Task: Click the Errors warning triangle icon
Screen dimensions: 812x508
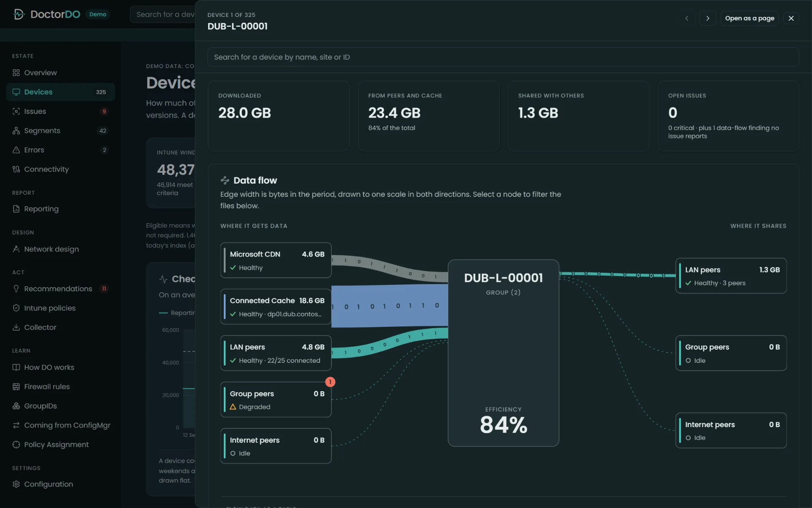Action: tap(16, 150)
